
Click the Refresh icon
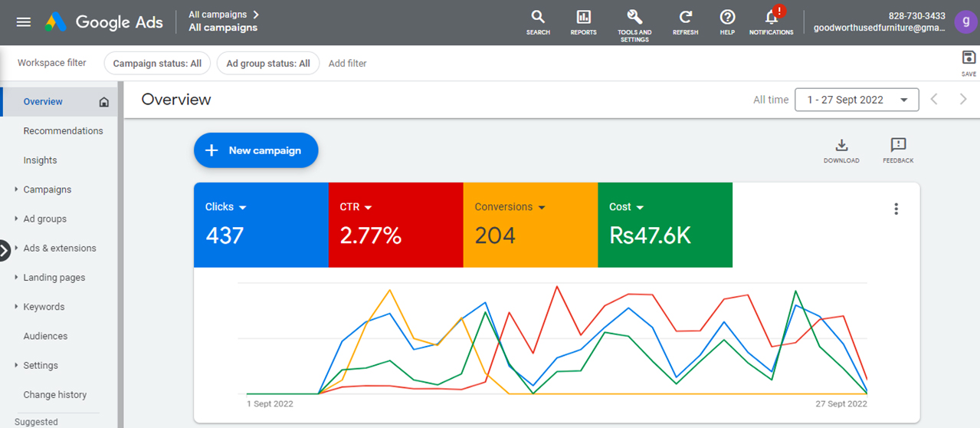[x=685, y=18]
